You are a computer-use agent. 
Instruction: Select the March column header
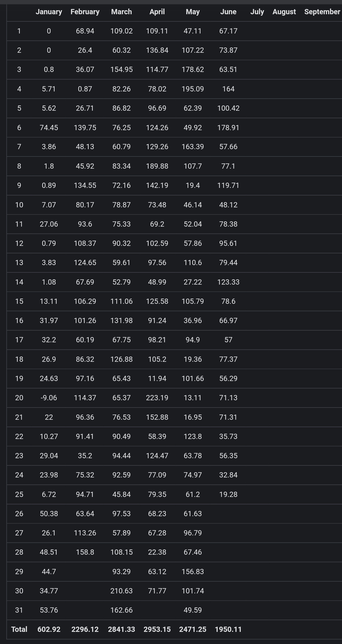(122, 12)
